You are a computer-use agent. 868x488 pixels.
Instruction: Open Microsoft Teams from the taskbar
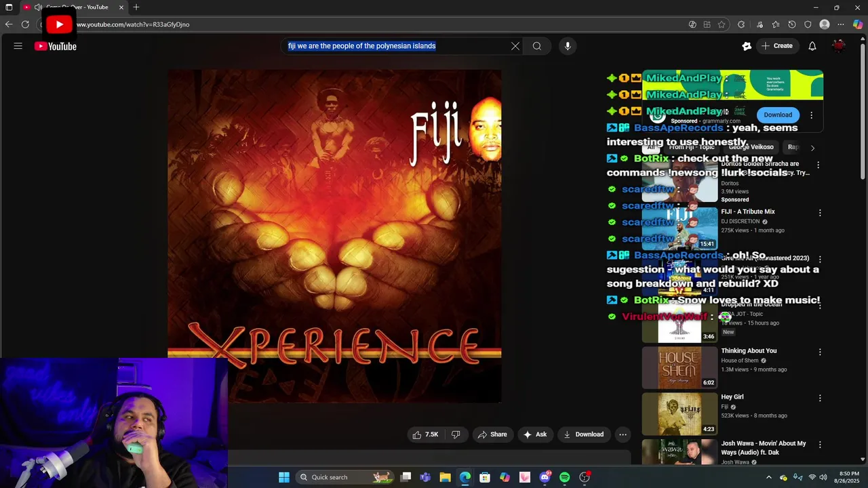coord(425,477)
